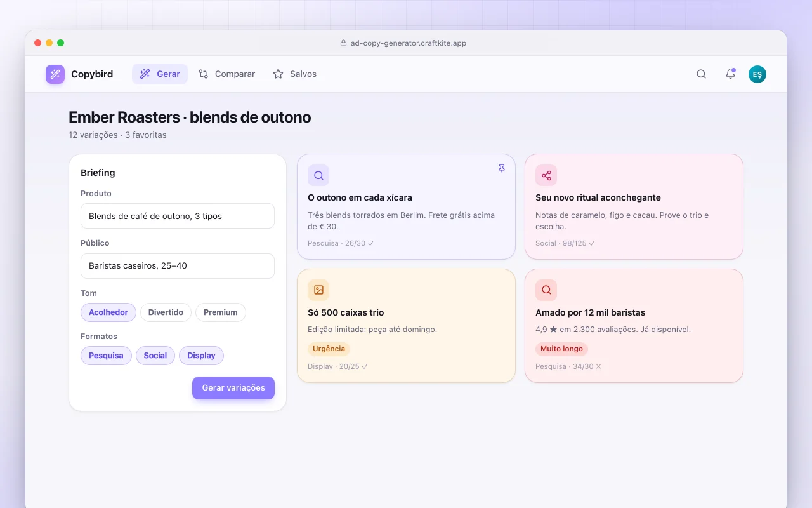Select the Divertido tone chip

click(x=166, y=312)
